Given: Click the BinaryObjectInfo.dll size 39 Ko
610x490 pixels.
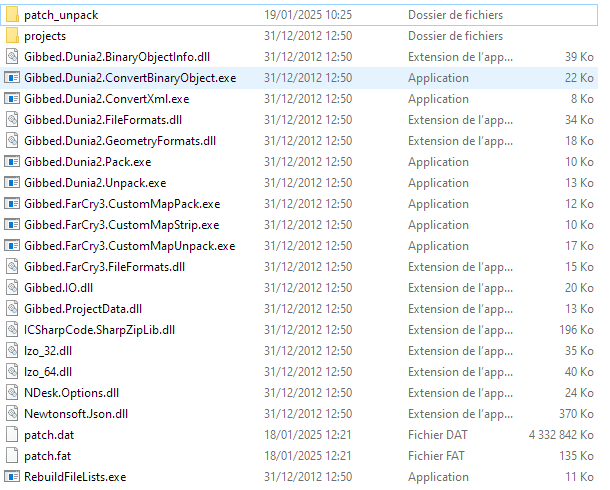Looking at the screenshot, I should [580, 57].
